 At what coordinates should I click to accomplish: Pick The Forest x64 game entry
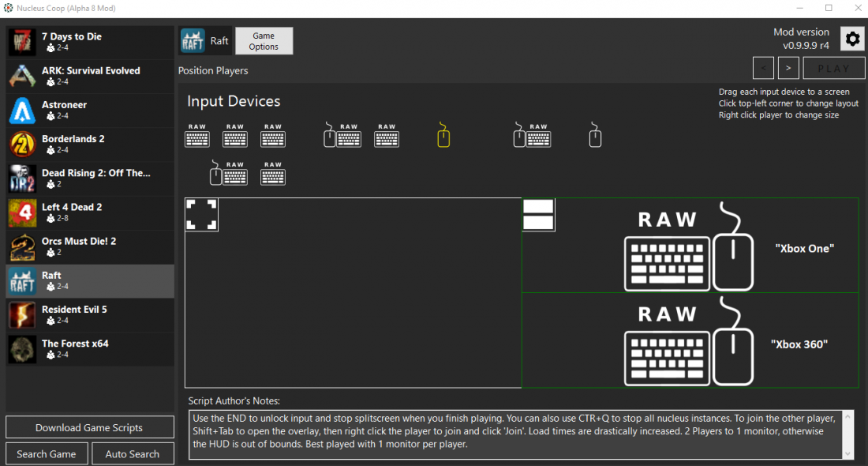89,348
